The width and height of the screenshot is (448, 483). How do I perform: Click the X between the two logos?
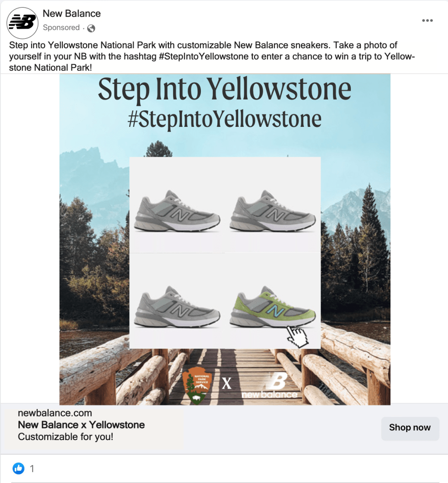pyautogui.click(x=227, y=383)
